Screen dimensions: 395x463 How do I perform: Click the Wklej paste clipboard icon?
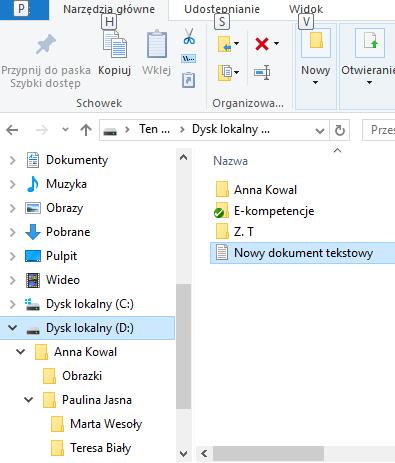pos(157,44)
